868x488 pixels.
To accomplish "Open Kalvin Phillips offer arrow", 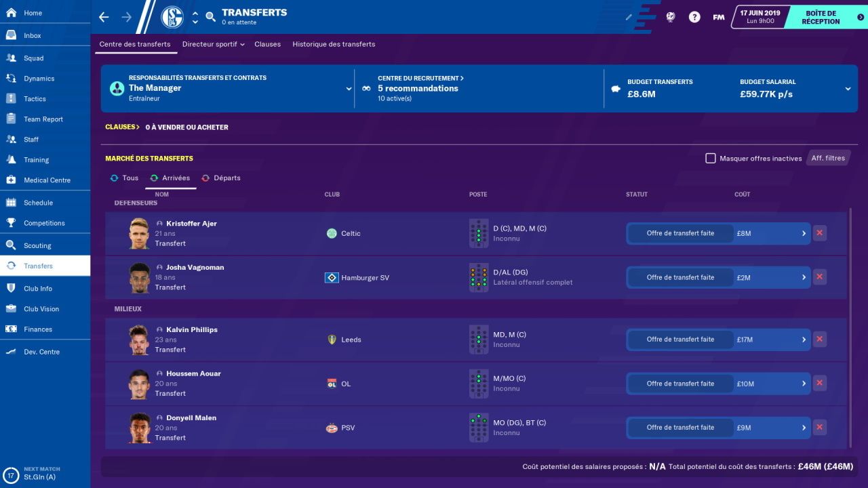I will [804, 340].
